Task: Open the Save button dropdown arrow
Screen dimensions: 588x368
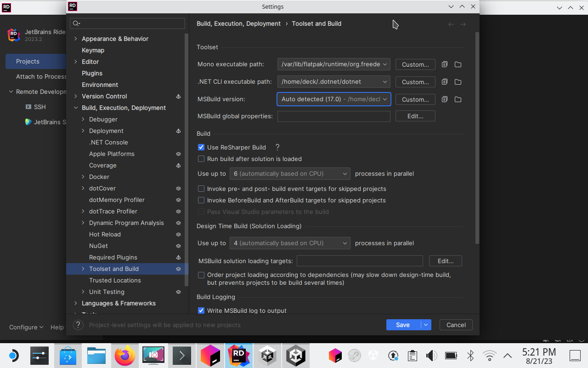Action: 426,325
